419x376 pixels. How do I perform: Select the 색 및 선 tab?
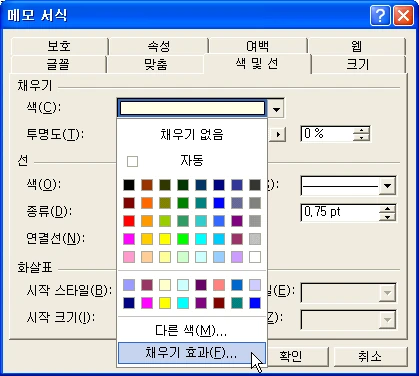click(257, 63)
